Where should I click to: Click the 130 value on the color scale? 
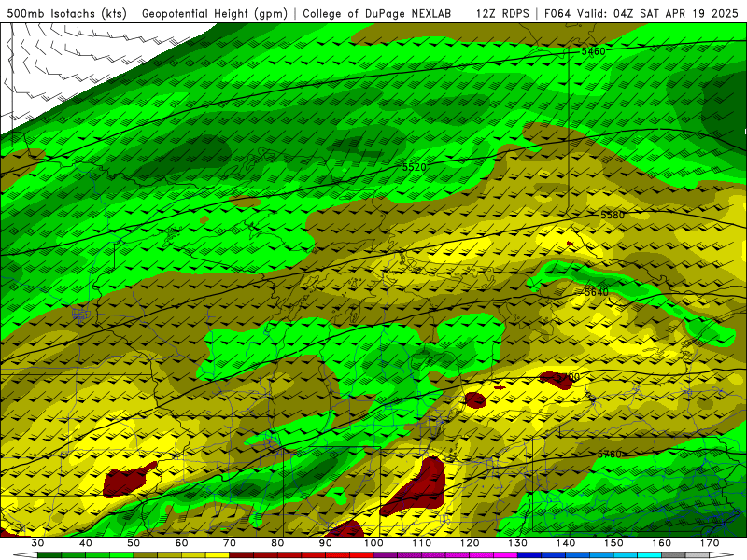(x=518, y=543)
